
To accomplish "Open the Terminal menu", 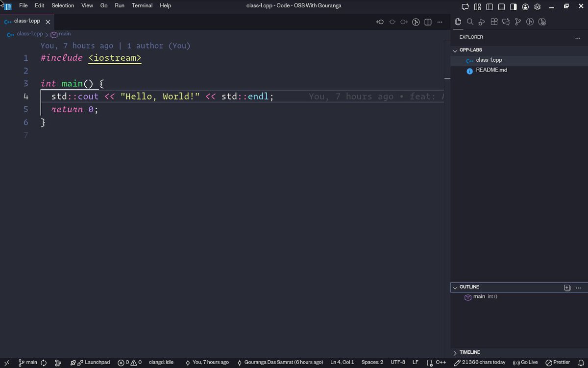I will (142, 6).
